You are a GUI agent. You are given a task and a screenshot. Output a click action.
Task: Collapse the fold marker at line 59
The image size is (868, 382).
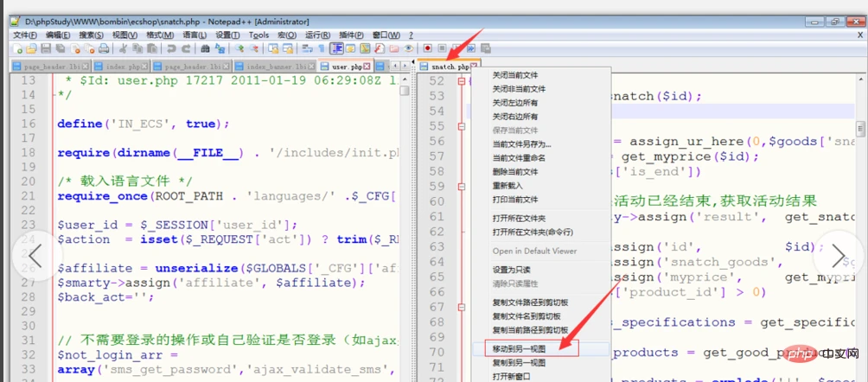click(x=462, y=187)
